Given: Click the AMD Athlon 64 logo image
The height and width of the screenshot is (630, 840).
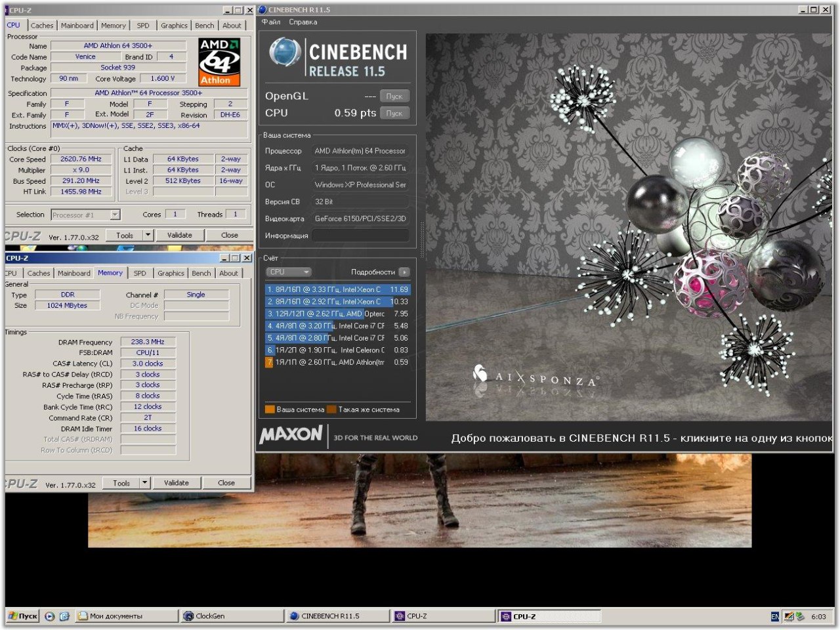Looking at the screenshot, I should coord(219,62).
